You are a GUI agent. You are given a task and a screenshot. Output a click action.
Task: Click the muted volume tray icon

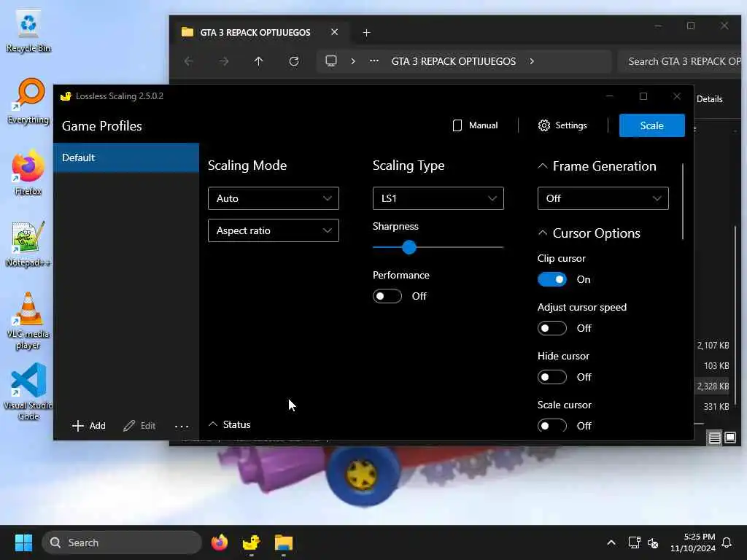[653, 542]
